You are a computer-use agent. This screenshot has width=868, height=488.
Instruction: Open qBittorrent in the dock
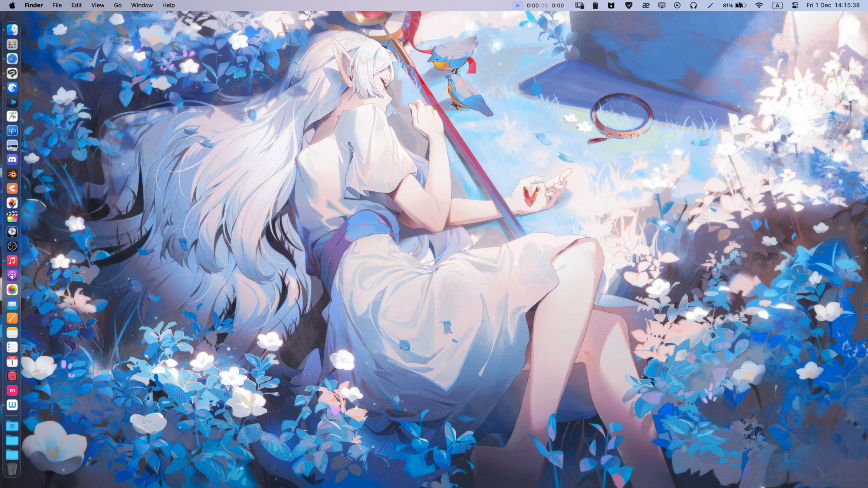tap(12, 131)
